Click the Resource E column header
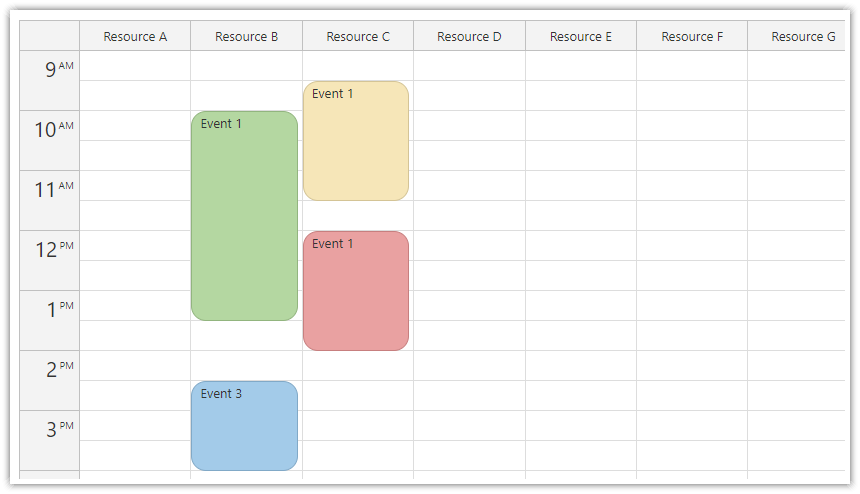This screenshot has width=860, height=494. pos(581,37)
